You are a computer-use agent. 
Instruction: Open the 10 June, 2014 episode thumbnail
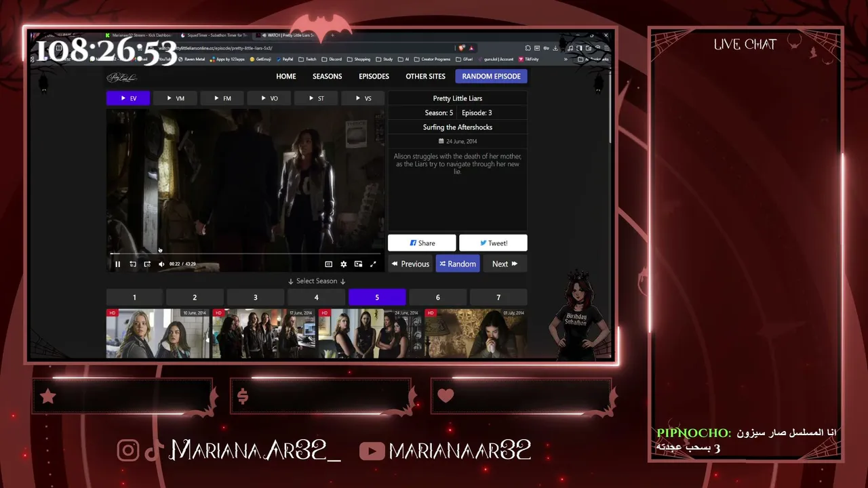coord(158,333)
